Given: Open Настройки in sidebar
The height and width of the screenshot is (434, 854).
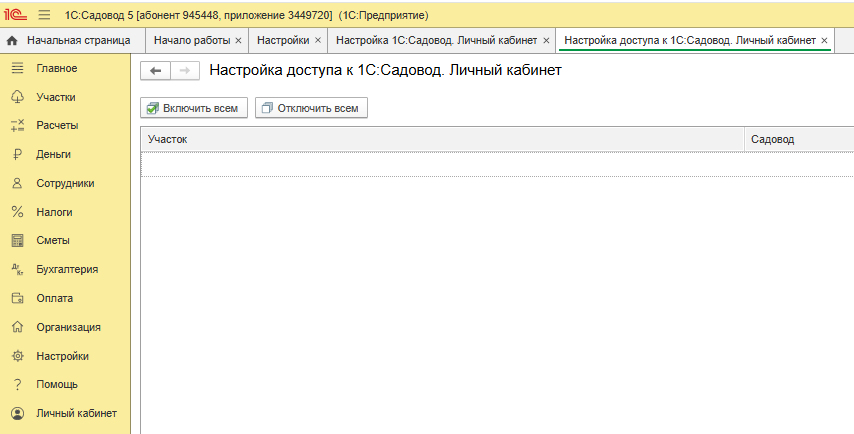Looking at the screenshot, I should [63, 356].
